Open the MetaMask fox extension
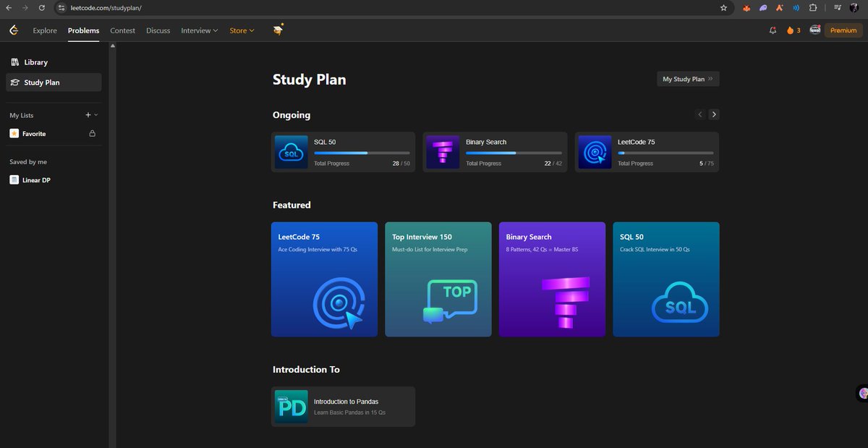 [x=747, y=8]
